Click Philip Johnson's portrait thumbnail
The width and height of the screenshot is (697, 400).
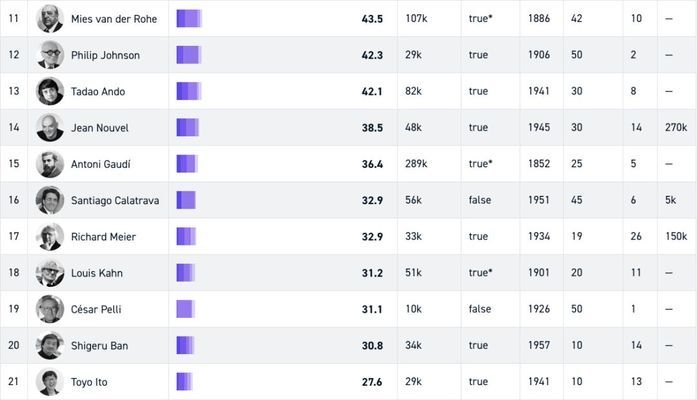coord(50,55)
